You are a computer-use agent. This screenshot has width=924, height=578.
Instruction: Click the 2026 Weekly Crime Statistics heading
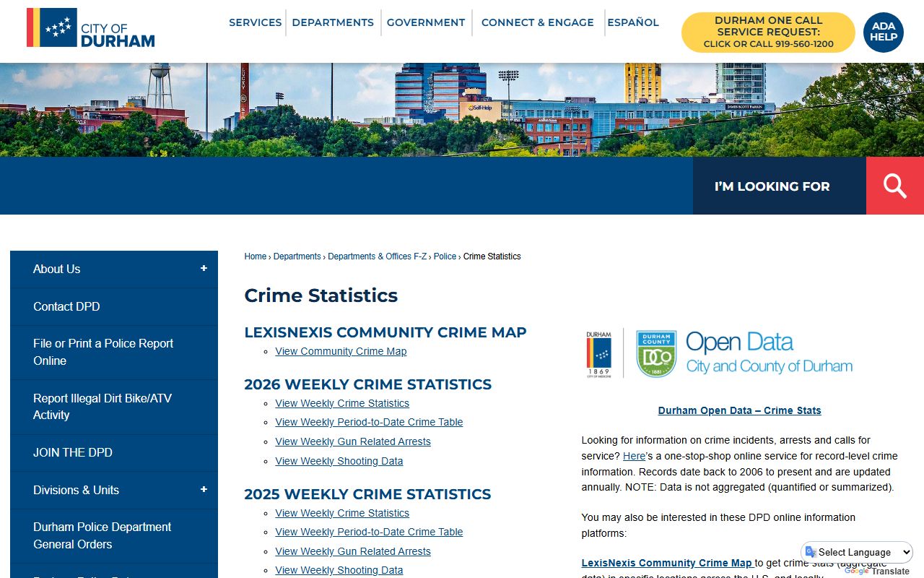click(368, 384)
